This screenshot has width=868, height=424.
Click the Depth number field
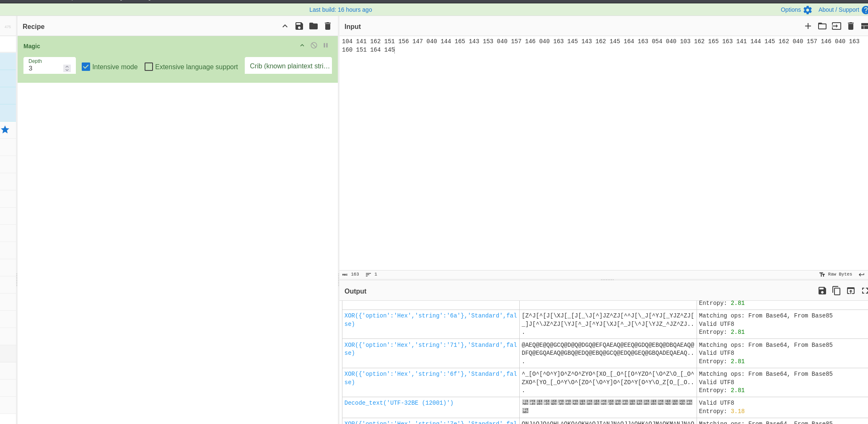pyautogui.click(x=45, y=68)
